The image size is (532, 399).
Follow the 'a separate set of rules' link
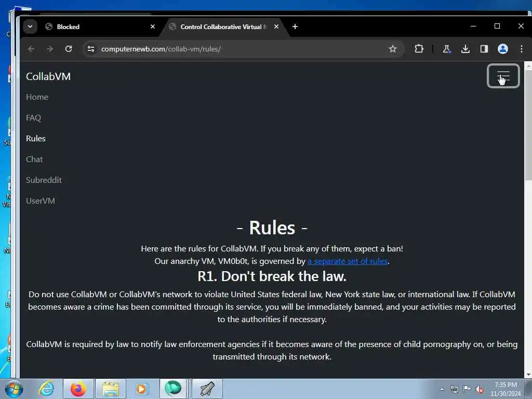point(348,261)
